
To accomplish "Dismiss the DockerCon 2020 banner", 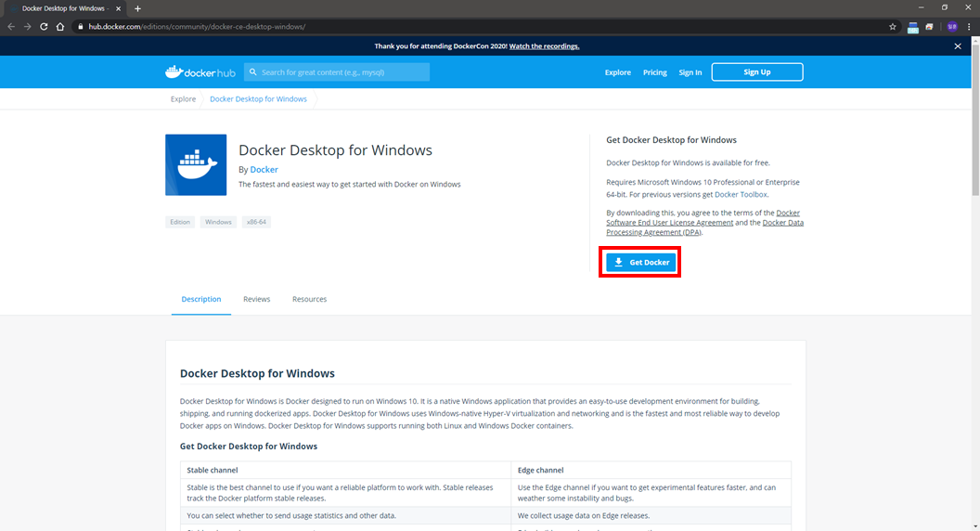I will pyautogui.click(x=958, y=46).
